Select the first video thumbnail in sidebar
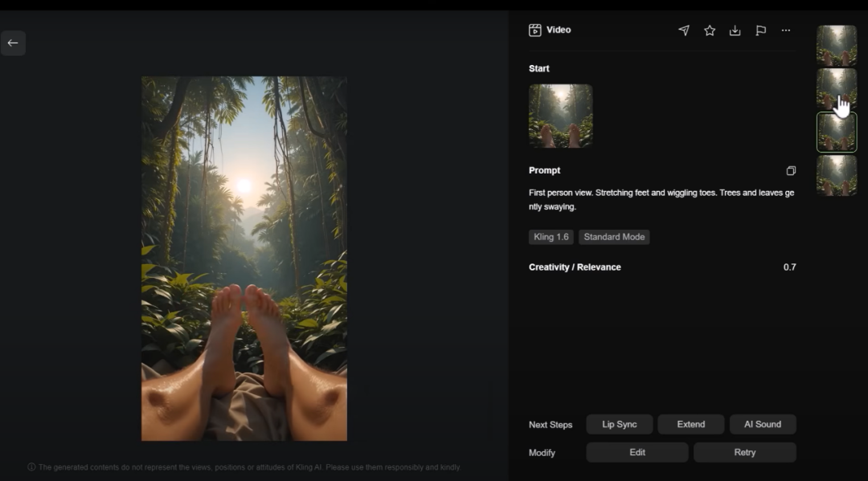 coord(837,45)
